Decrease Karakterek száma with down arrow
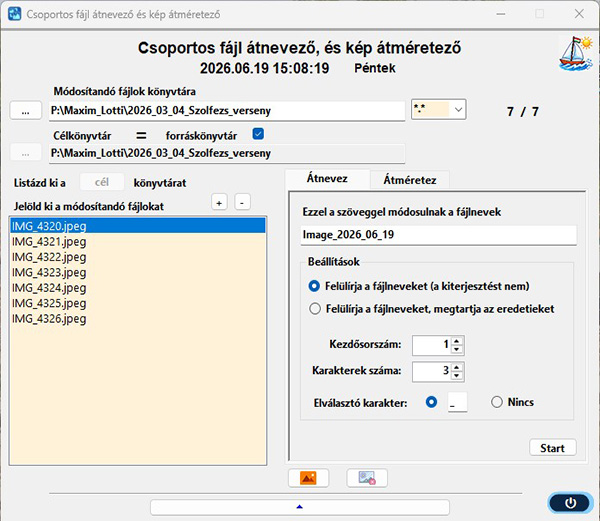Image resolution: width=600 pixels, height=521 pixels. click(x=457, y=376)
